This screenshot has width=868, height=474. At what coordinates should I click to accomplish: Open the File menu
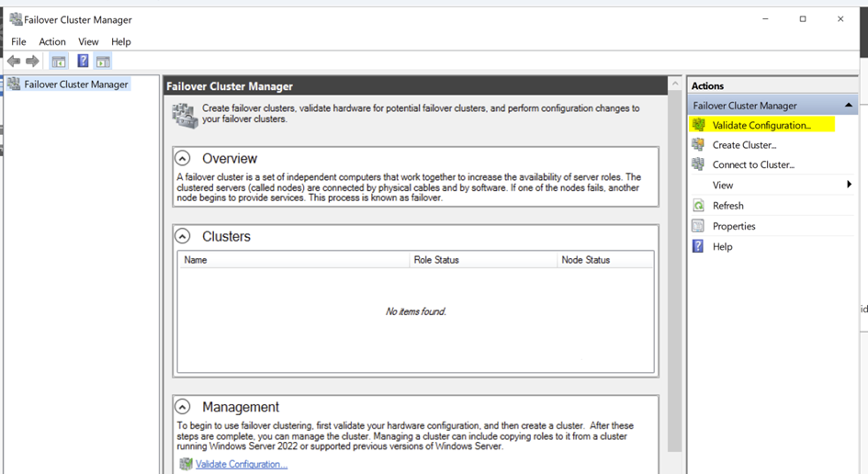click(18, 41)
